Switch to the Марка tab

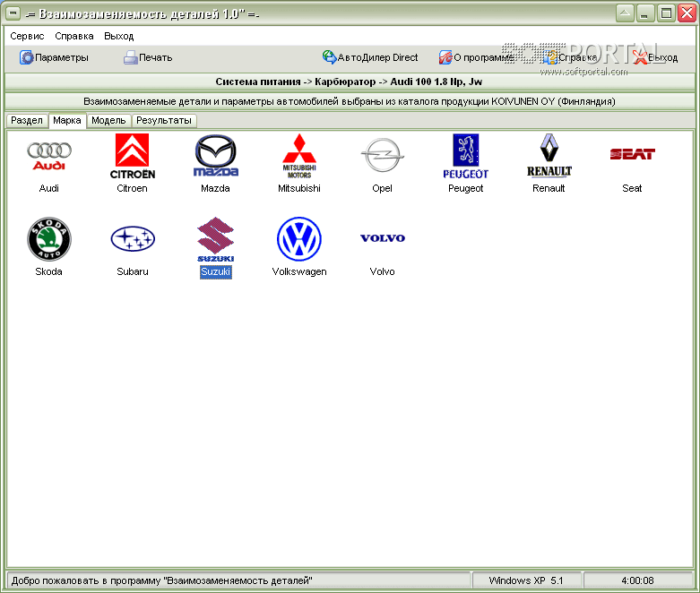(x=67, y=120)
